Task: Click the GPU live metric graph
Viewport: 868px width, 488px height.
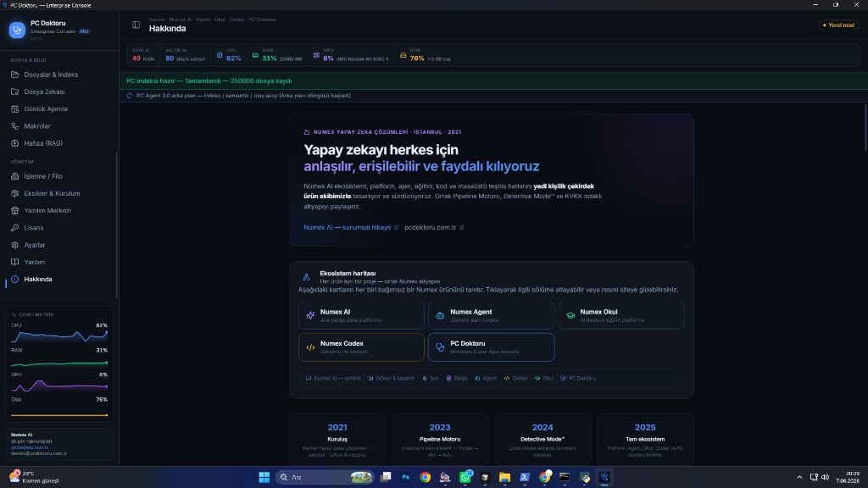Action: click(59, 385)
